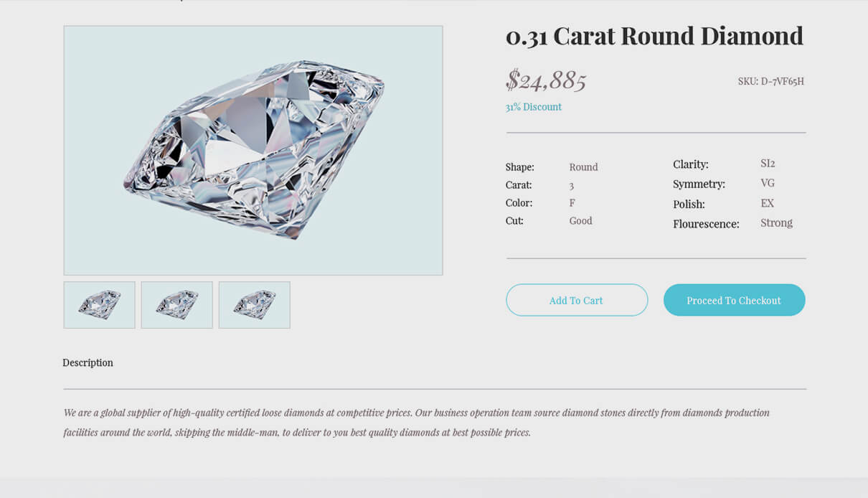Viewport: 868px width, 498px height.
Task: Click the Carat value 3
Action: pyautogui.click(x=572, y=185)
